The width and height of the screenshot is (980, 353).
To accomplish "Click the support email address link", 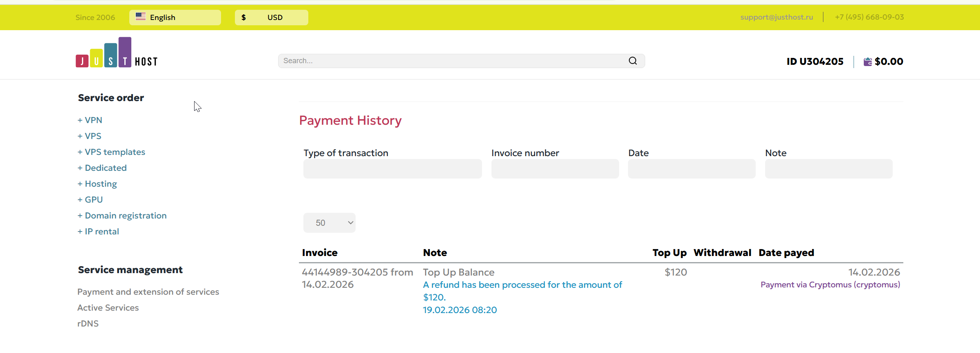I will (776, 17).
